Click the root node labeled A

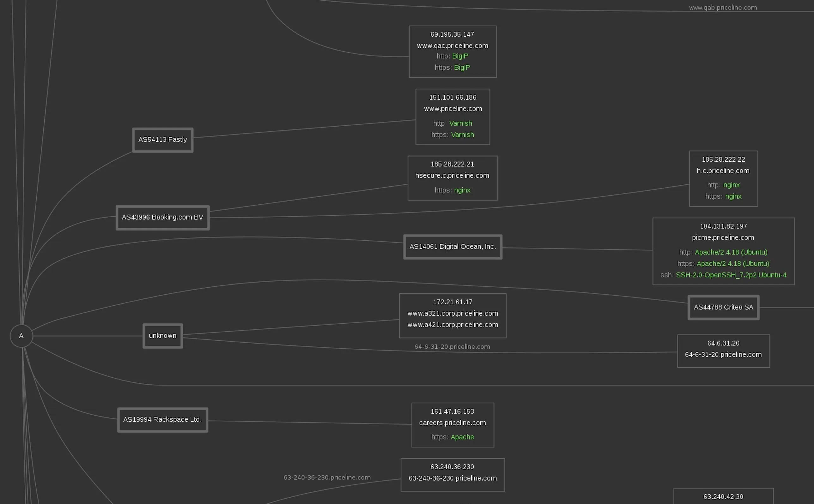(x=21, y=336)
